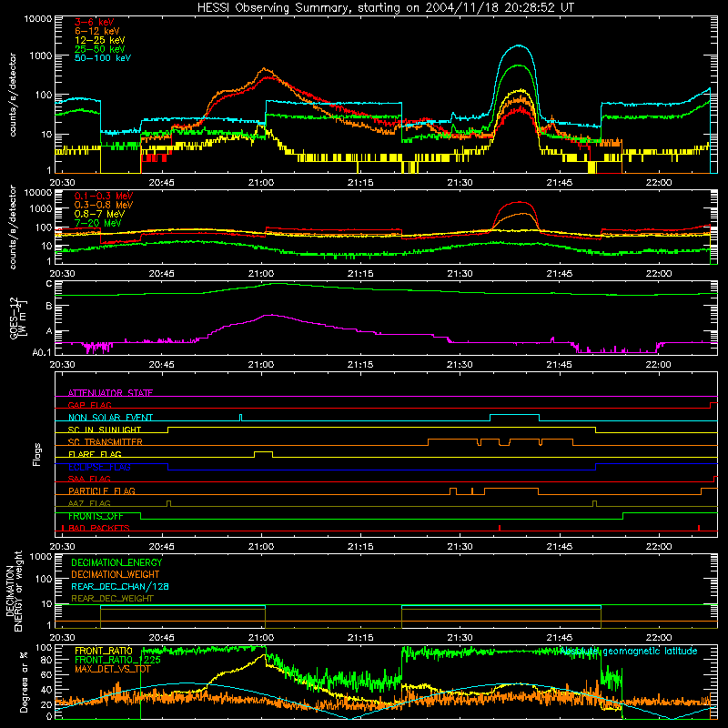The width and height of the screenshot is (728, 728).
Task: Click the REAR_DEC_WEIGHT legend label
Action: tap(112, 599)
